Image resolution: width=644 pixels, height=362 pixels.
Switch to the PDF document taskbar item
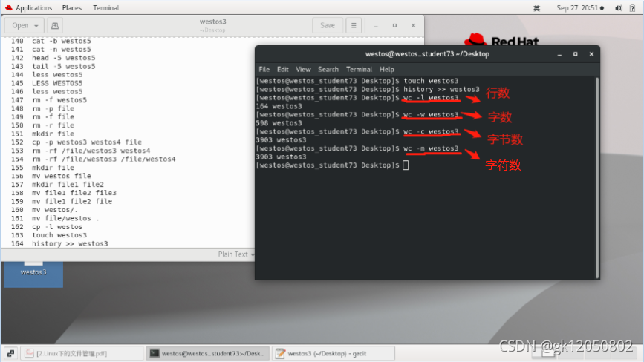tap(82, 353)
